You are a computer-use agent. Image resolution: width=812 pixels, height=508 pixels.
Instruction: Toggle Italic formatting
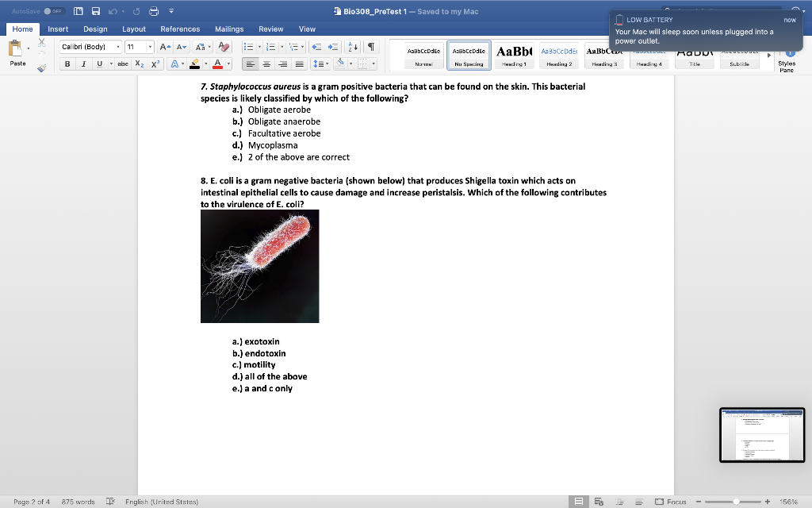tap(82, 63)
